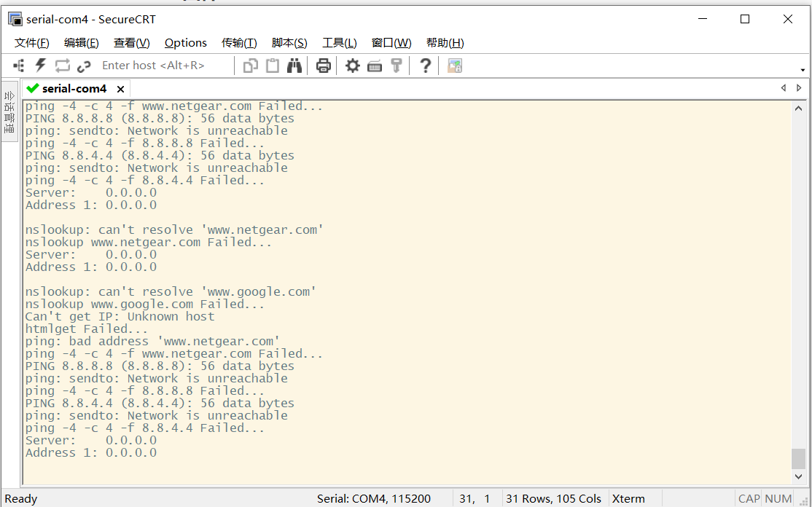Open the Session Manager toolbar icon
This screenshot has height=507, width=812.
click(19, 66)
